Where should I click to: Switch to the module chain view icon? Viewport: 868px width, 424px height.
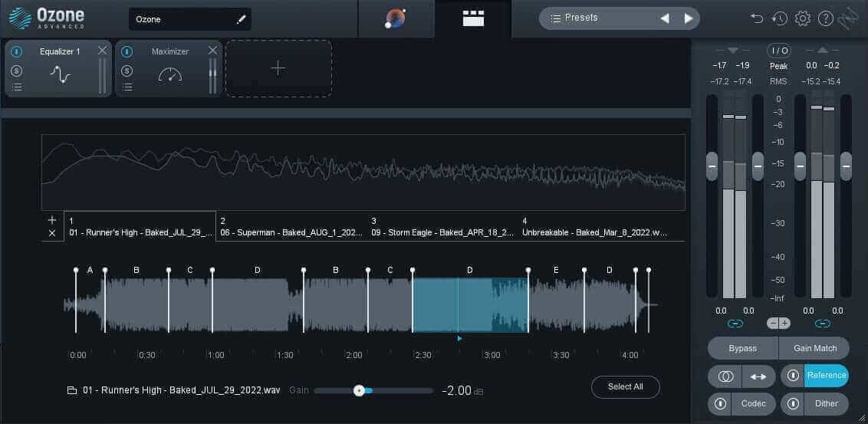pyautogui.click(x=473, y=18)
